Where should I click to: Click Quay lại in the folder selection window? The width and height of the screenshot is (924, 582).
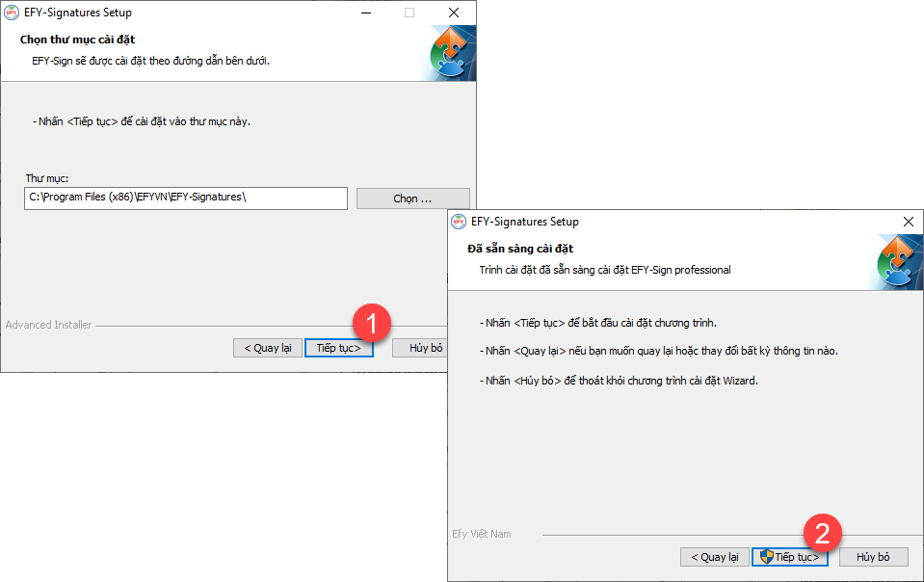[x=268, y=348]
